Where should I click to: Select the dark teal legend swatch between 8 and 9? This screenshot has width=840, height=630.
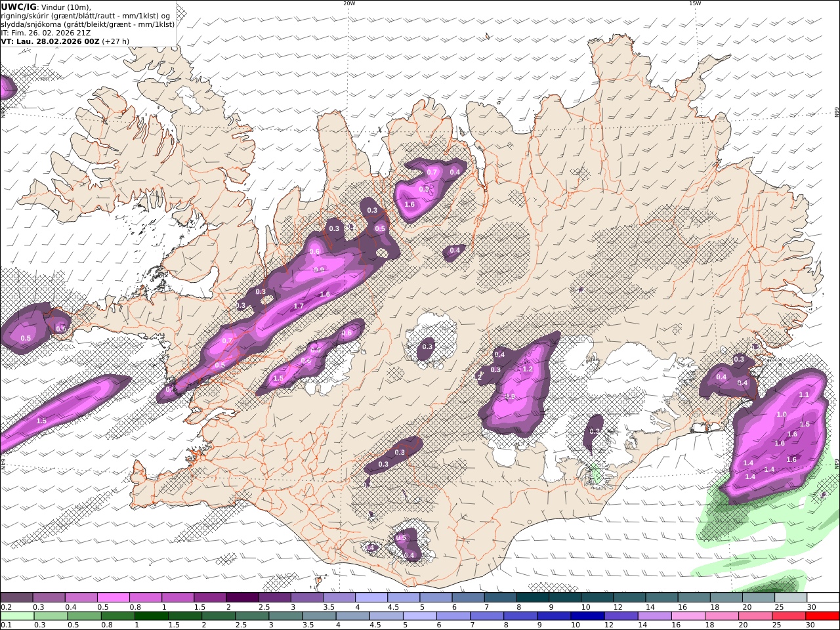point(532,598)
